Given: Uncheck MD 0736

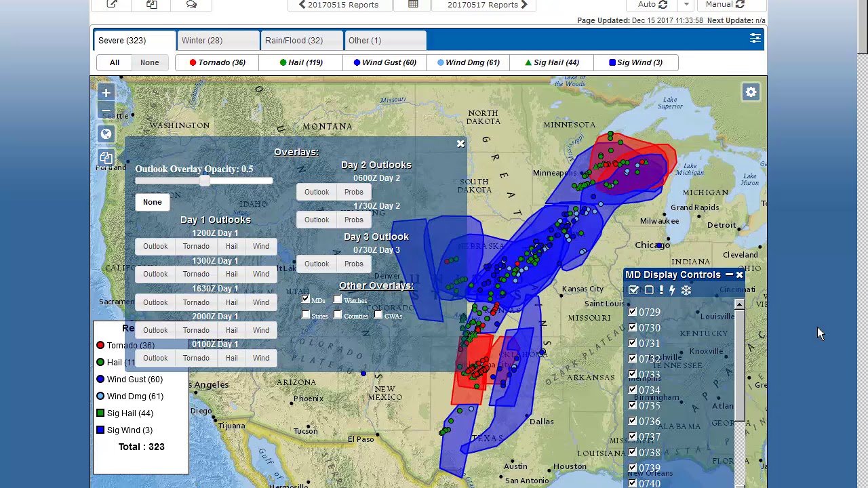Looking at the screenshot, I should pyautogui.click(x=633, y=421).
